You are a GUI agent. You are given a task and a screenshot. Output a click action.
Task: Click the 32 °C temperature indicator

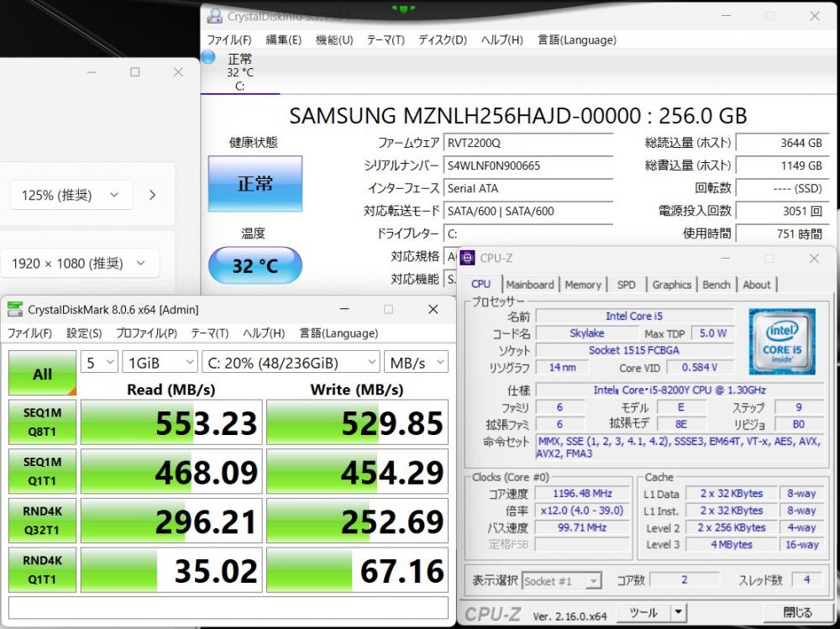pos(255,266)
